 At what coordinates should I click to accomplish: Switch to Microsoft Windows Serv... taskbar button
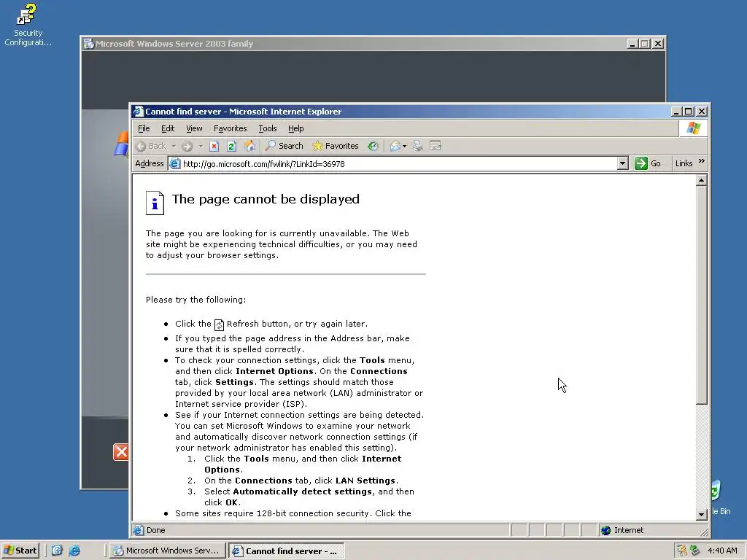[167, 551]
